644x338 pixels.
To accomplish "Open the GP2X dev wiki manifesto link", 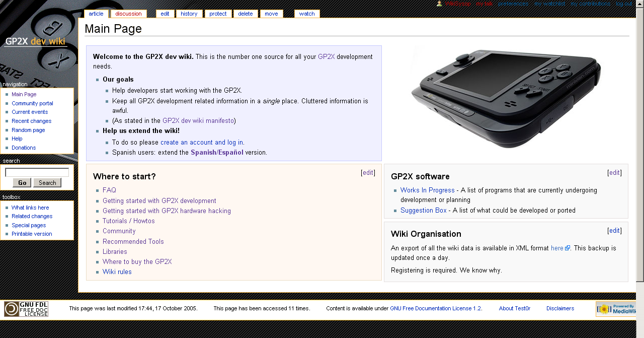I will [x=198, y=121].
